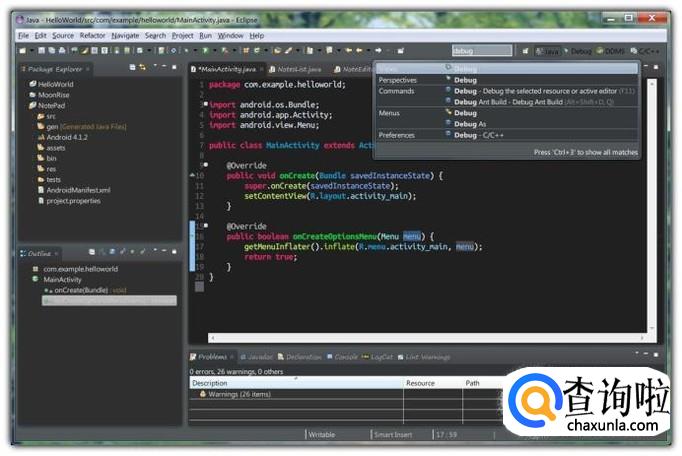Switch to the Debug perspective
This screenshot has width=682, height=456.
580,51
